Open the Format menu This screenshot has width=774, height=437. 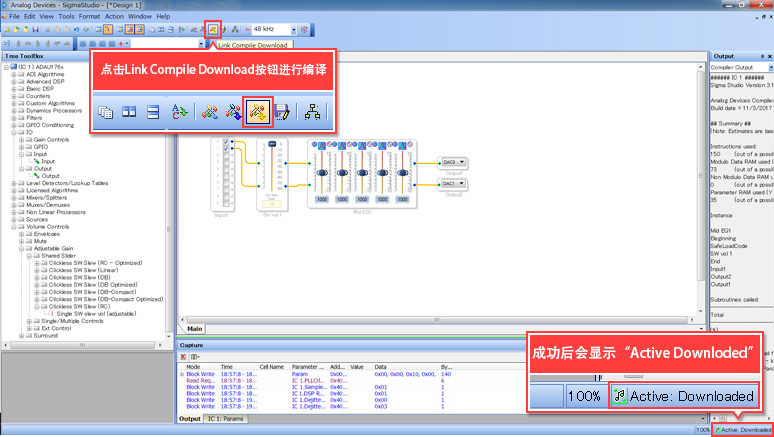click(89, 16)
